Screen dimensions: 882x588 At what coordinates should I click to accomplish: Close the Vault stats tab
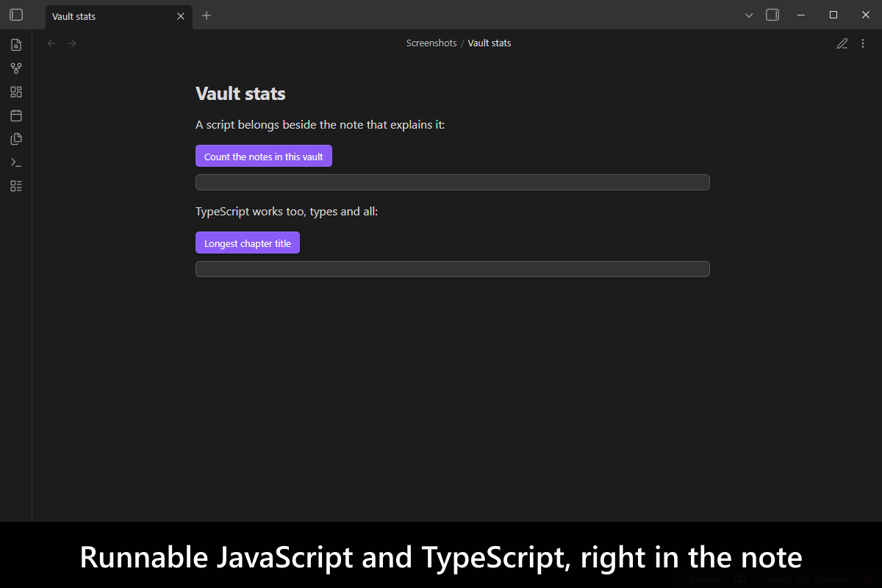(181, 16)
